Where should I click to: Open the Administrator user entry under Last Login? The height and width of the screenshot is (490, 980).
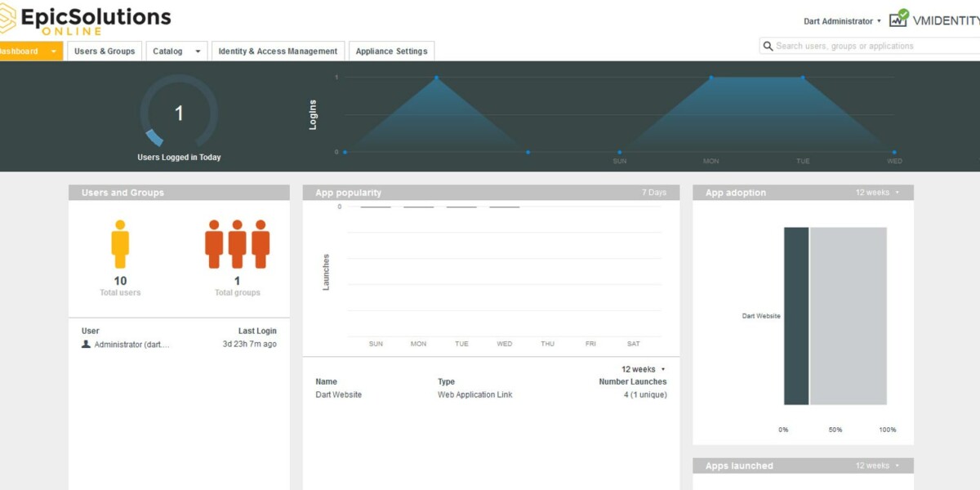(x=133, y=344)
